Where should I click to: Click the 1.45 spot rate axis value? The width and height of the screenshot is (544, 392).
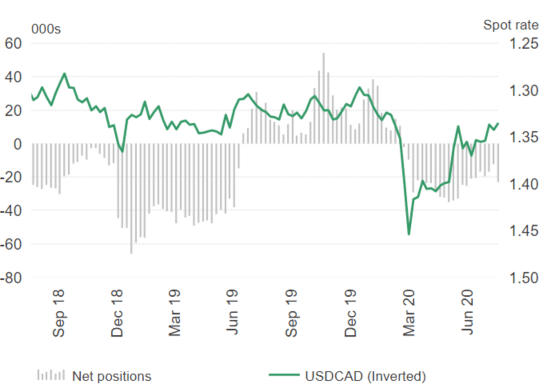[x=524, y=231]
